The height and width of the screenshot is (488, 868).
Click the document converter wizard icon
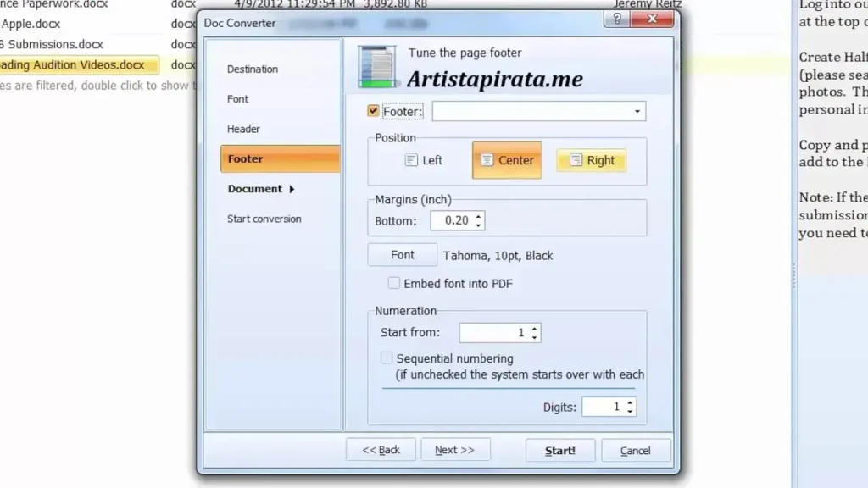(377, 67)
